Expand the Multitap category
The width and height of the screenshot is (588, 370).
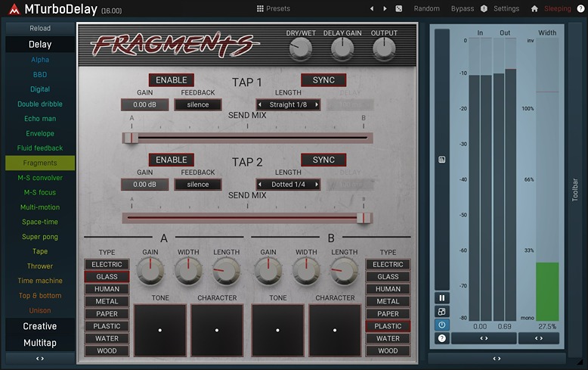[40, 343]
